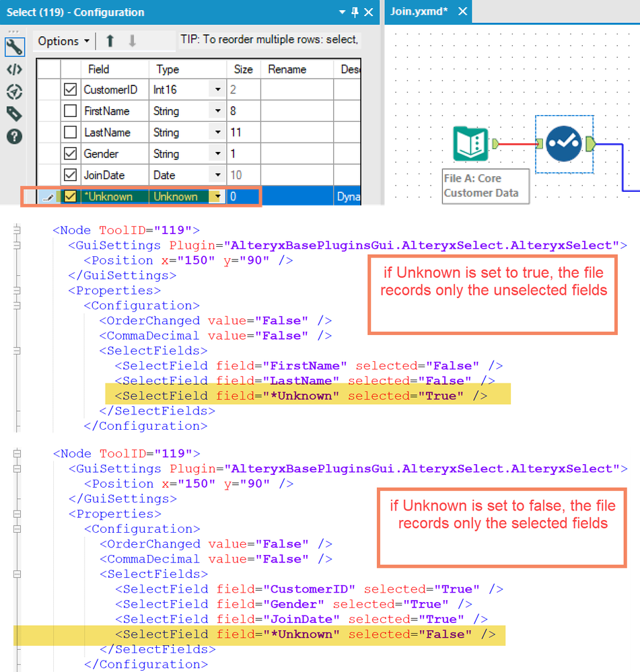Move selected row up with up arrow
The width and height of the screenshot is (640, 672).
pos(110,41)
